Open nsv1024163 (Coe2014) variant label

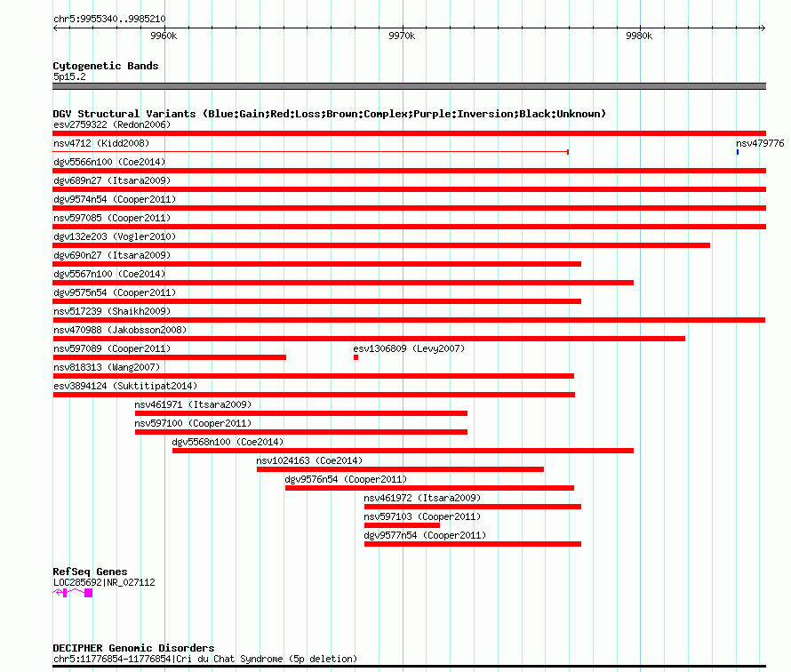click(309, 460)
